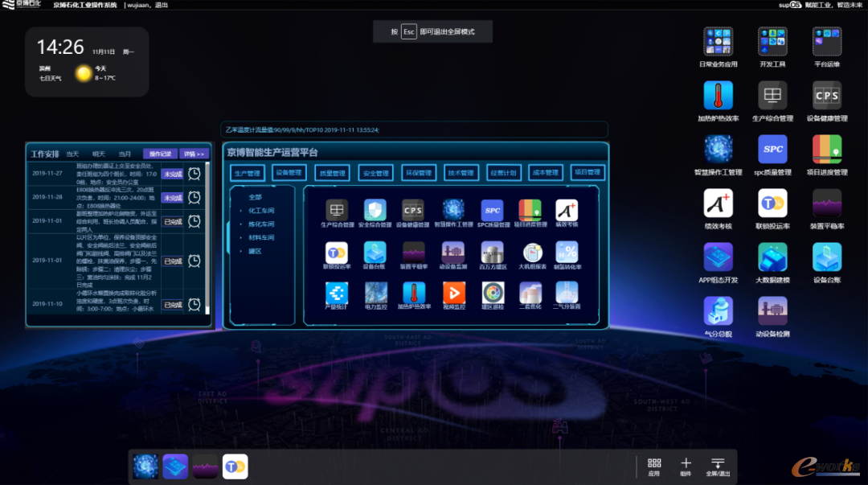Image resolution: width=868 pixels, height=485 pixels.
Task: Select the 设备管理 tab
Action: pyautogui.click(x=289, y=172)
